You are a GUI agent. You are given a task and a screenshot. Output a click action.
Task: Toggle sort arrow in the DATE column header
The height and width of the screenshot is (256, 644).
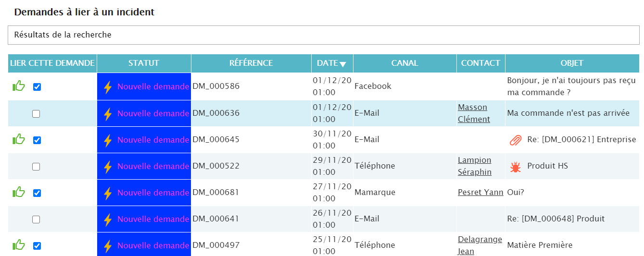343,64
